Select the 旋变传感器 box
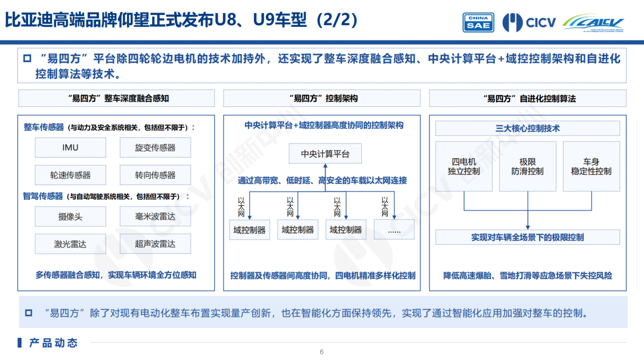Screen dimensions: 644x363 click(155, 147)
